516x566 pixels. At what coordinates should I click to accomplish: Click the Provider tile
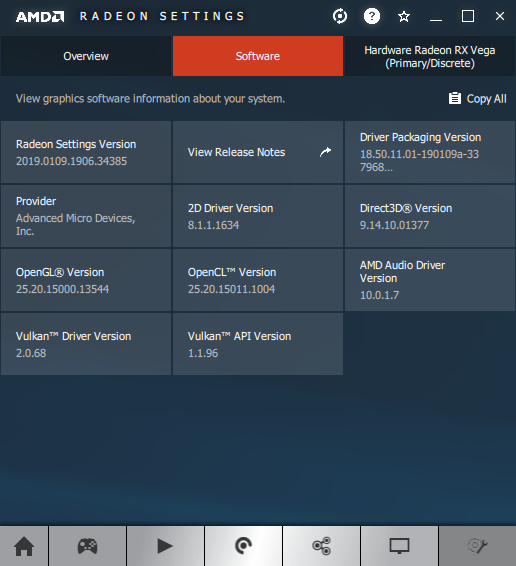tap(86, 216)
